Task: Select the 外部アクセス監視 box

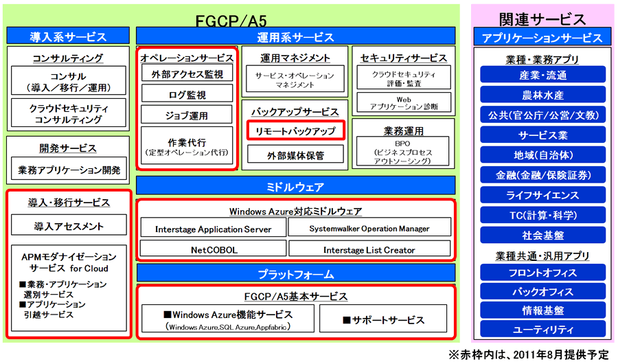Action: [x=187, y=74]
